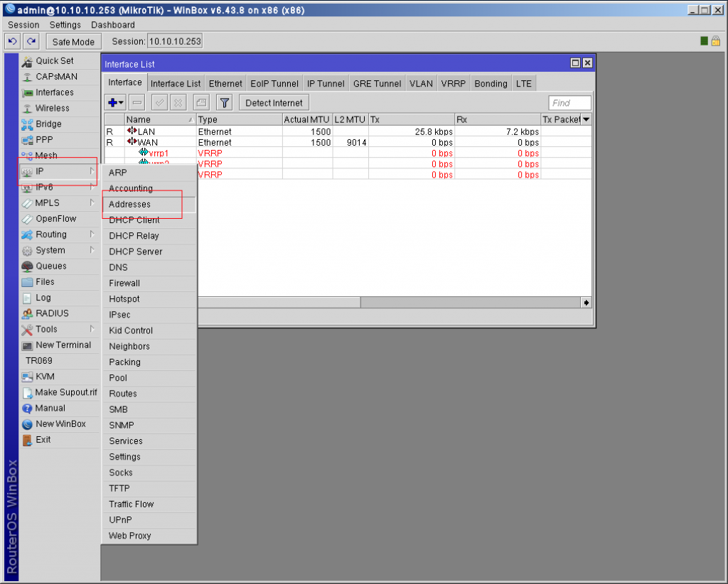
Task: Click the redo arrow icon
Action: pyautogui.click(x=31, y=41)
